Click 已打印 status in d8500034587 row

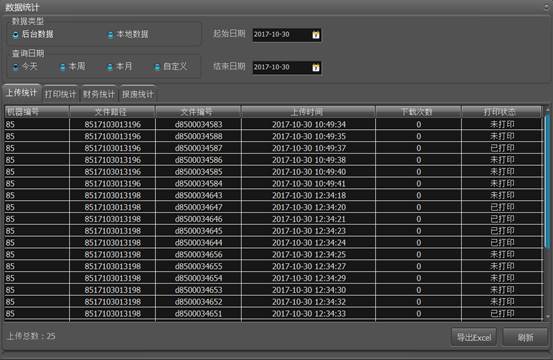502,148
